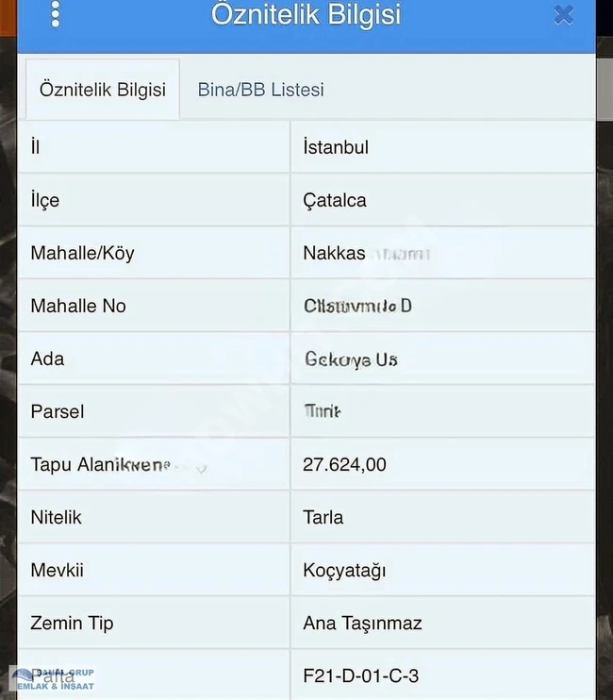Click the Nitelik row label

coord(56,517)
